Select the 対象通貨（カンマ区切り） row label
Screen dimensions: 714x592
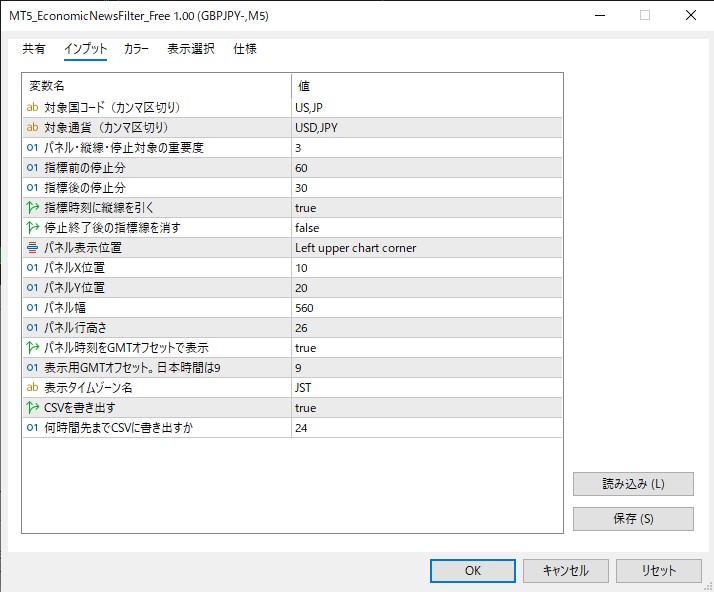(x=106, y=128)
